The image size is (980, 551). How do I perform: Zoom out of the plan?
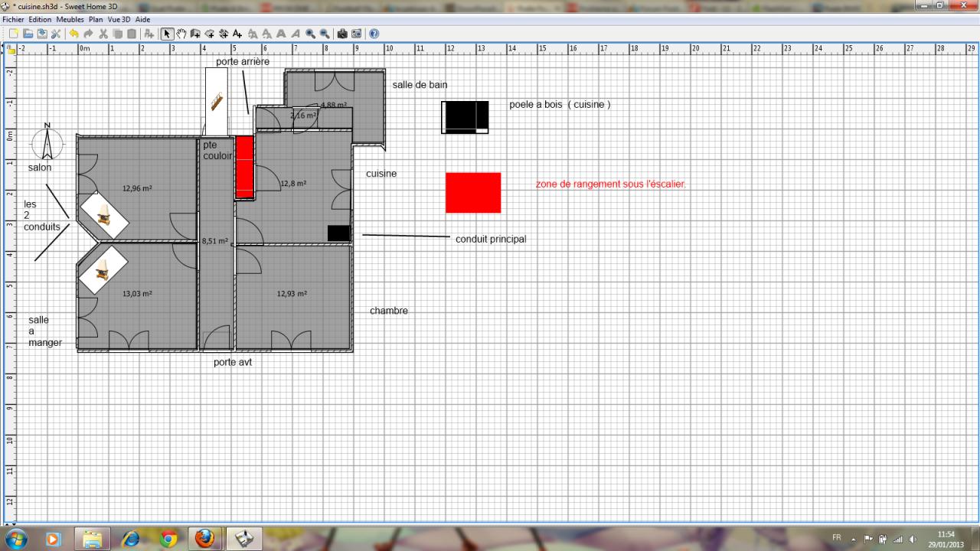[x=325, y=34]
